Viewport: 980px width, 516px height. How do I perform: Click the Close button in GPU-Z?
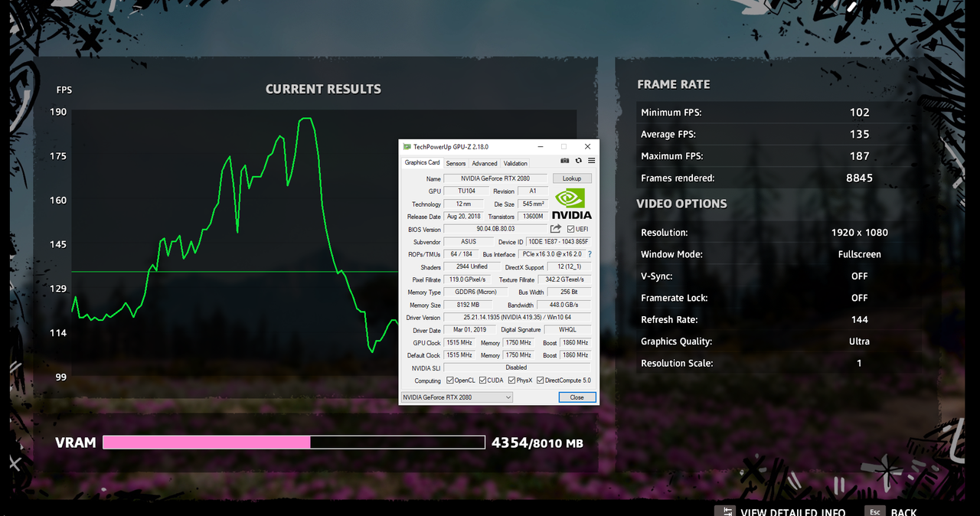pyautogui.click(x=577, y=397)
